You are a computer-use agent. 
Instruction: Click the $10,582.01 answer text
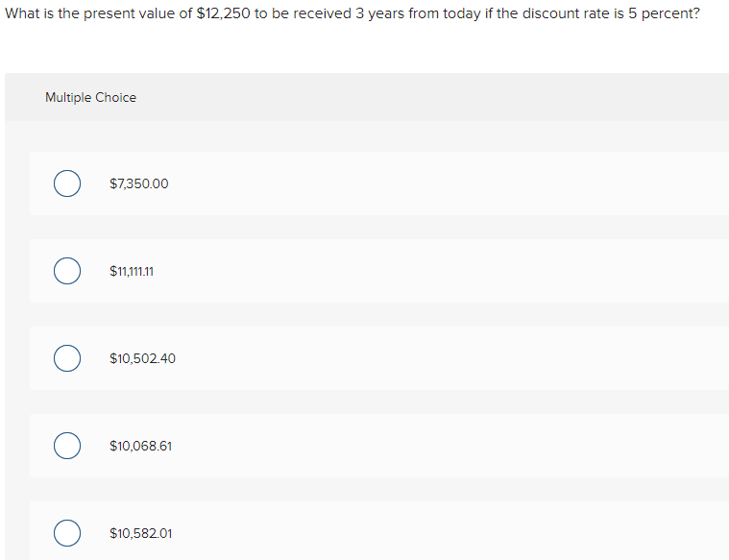tap(141, 533)
